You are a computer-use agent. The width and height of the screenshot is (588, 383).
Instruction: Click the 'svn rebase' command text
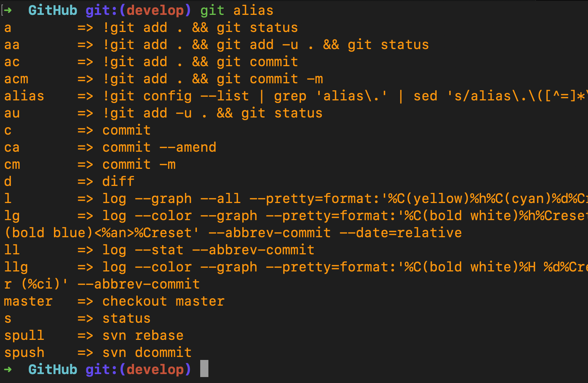tap(143, 335)
